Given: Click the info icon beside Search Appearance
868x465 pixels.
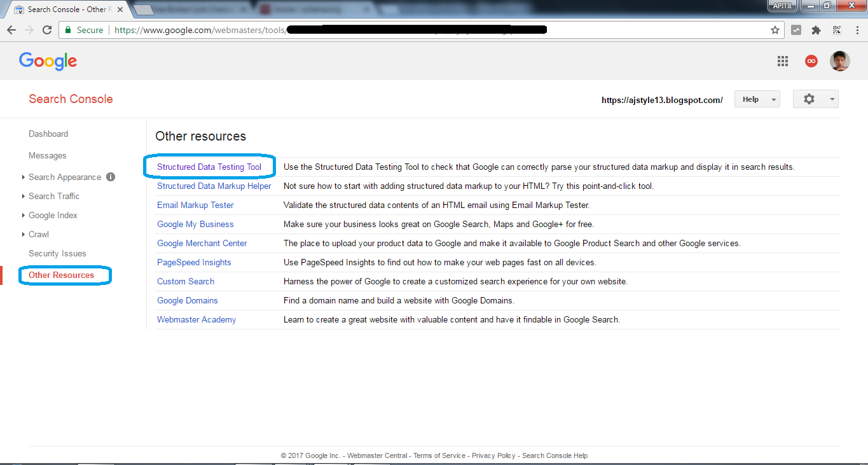Looking at the screenshot, I should click(x=111, y=177).
